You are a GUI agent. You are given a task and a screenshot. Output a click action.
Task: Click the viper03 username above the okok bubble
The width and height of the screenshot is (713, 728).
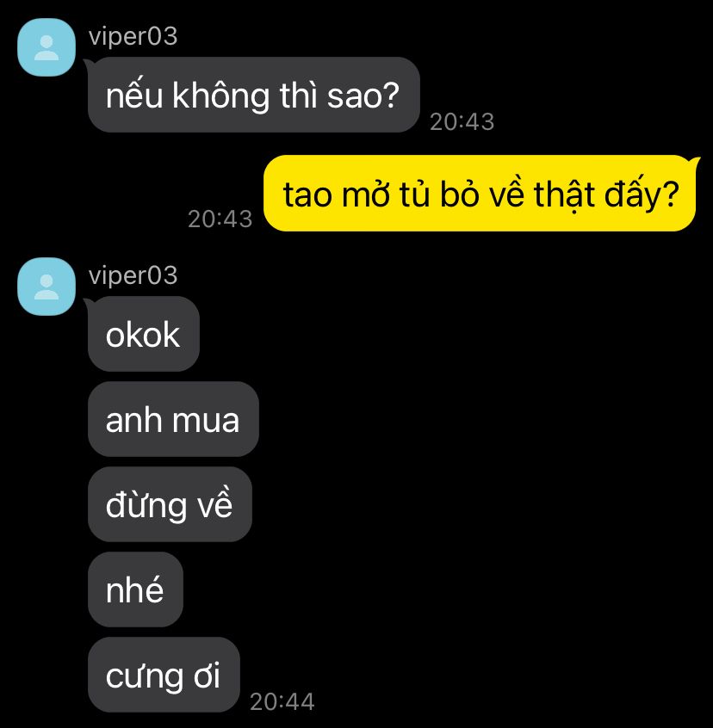point(133,275)
